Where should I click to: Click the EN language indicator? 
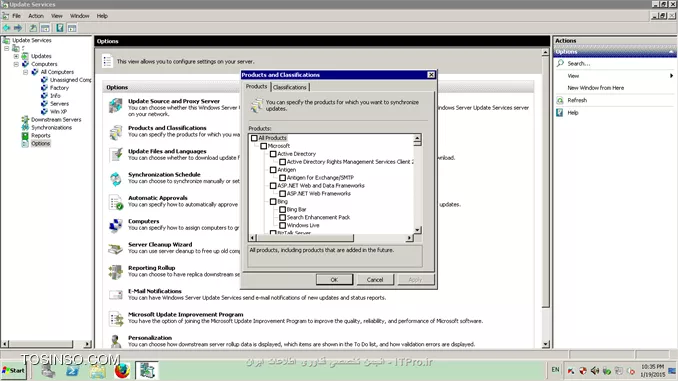point(555,370)
